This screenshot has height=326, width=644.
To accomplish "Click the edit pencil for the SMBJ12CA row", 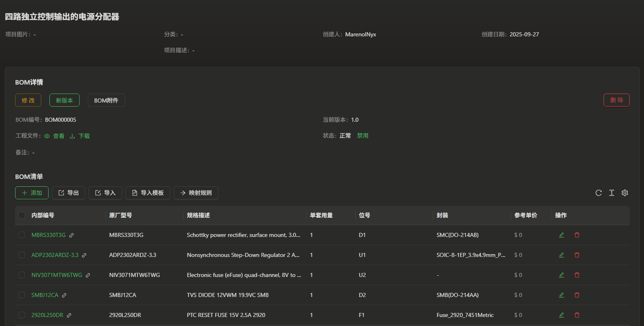I will (x=562, y=295).
